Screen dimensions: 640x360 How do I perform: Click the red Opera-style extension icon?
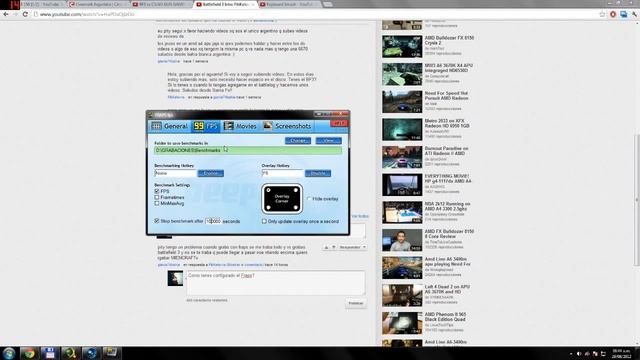(613, 14)
